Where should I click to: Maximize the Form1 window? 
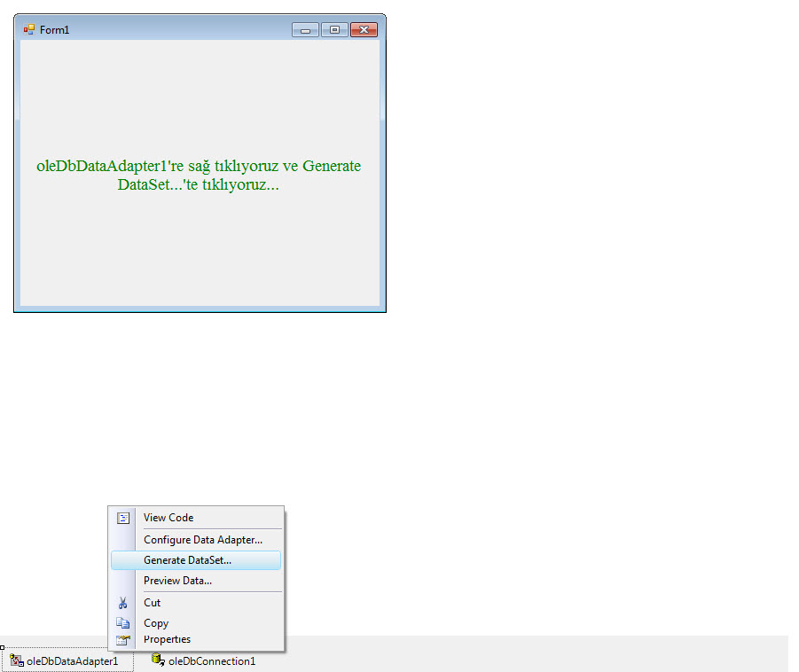(x=333, y=30)
